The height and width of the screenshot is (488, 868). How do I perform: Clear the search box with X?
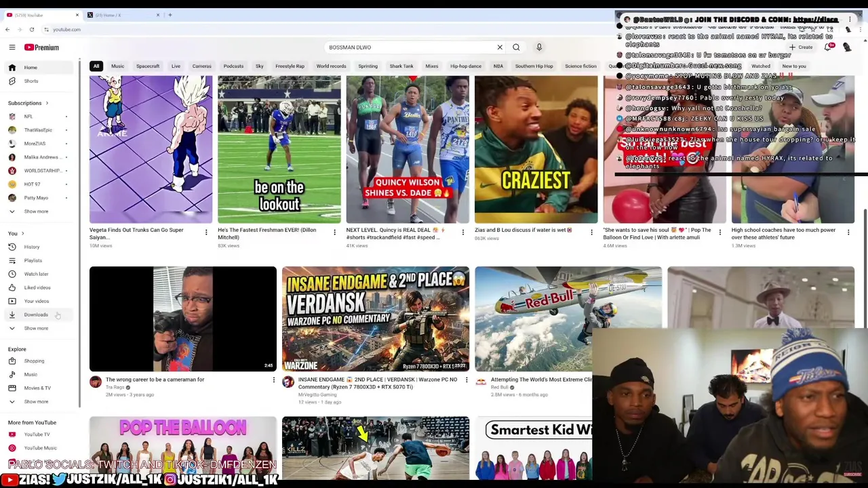[500, 47]
